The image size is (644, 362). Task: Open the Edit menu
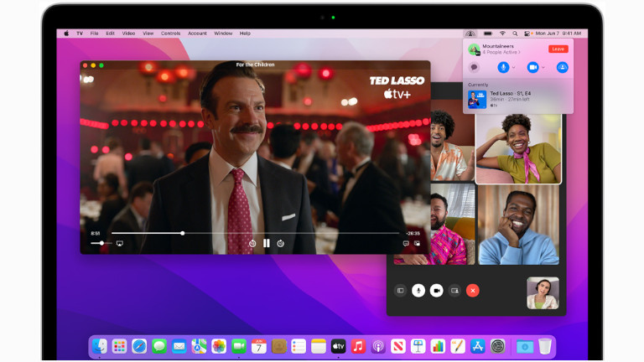click(110, 34)
